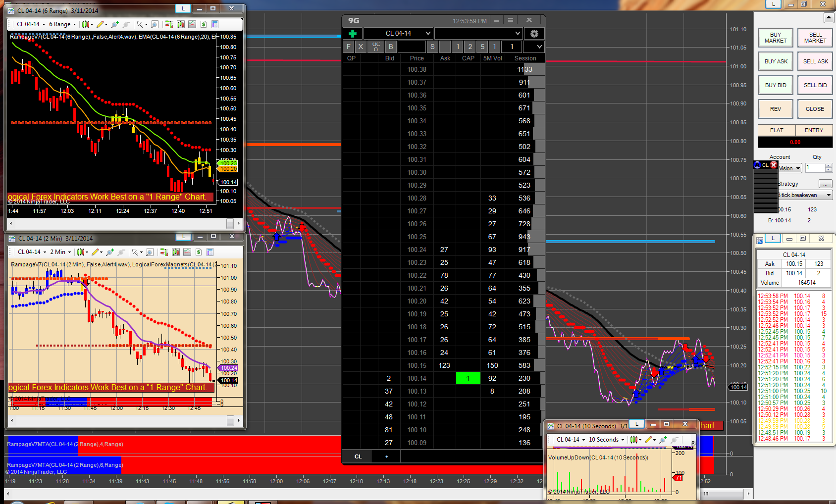Click the FLAT tab in position panel

click(777, 130)
